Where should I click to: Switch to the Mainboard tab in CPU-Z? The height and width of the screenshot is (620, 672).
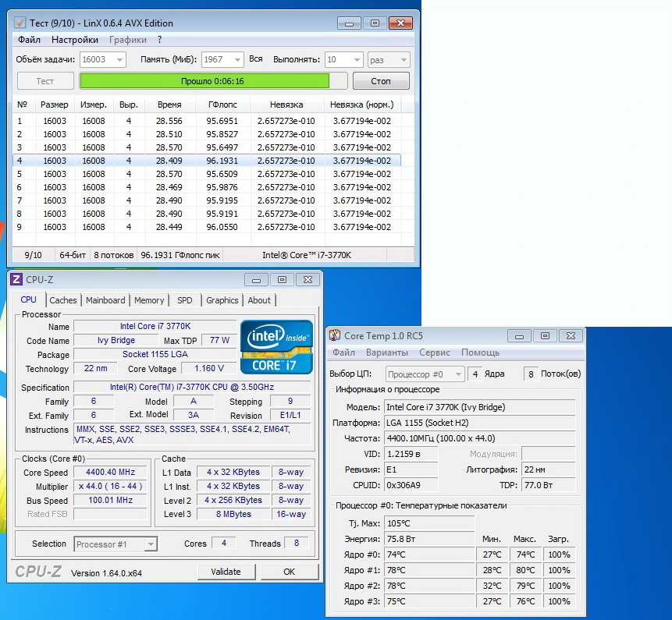pyautogui.click(x=105, y=300)
